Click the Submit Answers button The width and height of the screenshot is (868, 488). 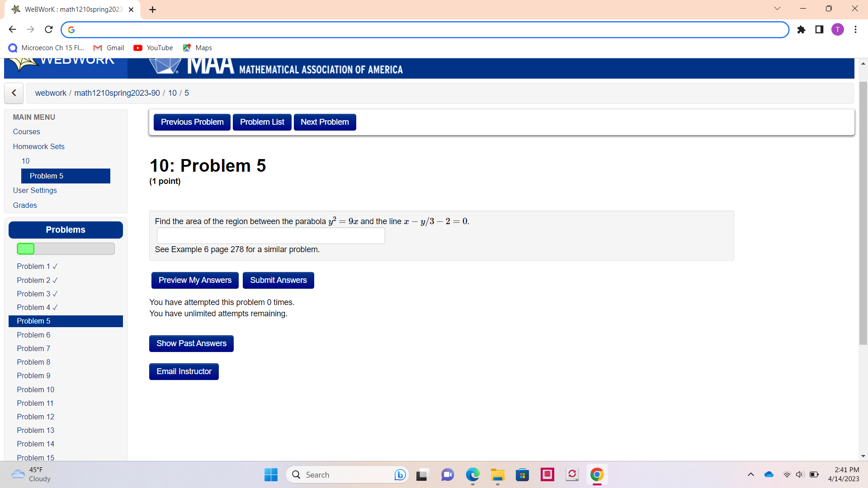coord(278,280)
